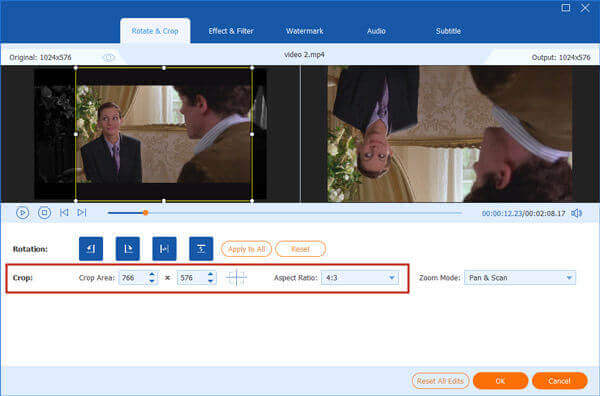
Task: Jump to previous frame
Action: 64,212
